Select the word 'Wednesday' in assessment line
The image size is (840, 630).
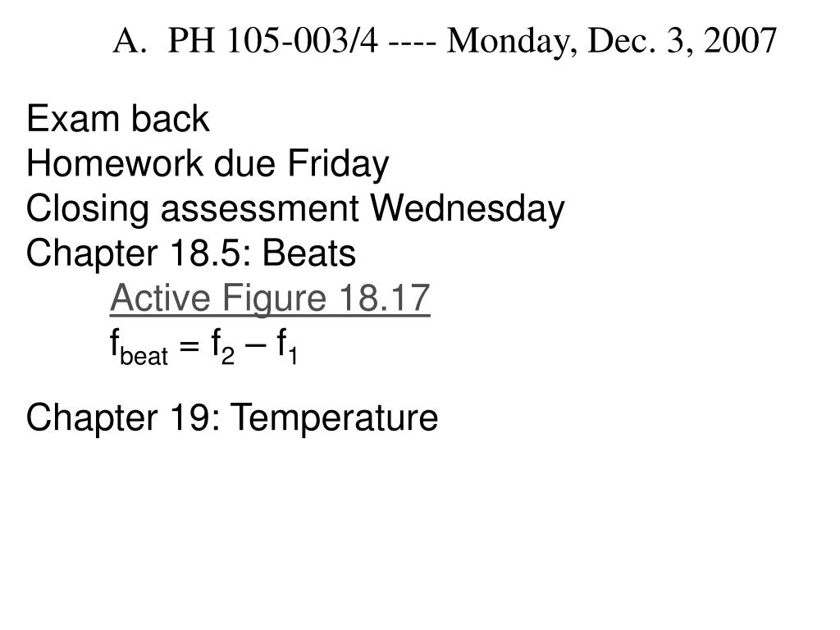(x=468, y=208)
